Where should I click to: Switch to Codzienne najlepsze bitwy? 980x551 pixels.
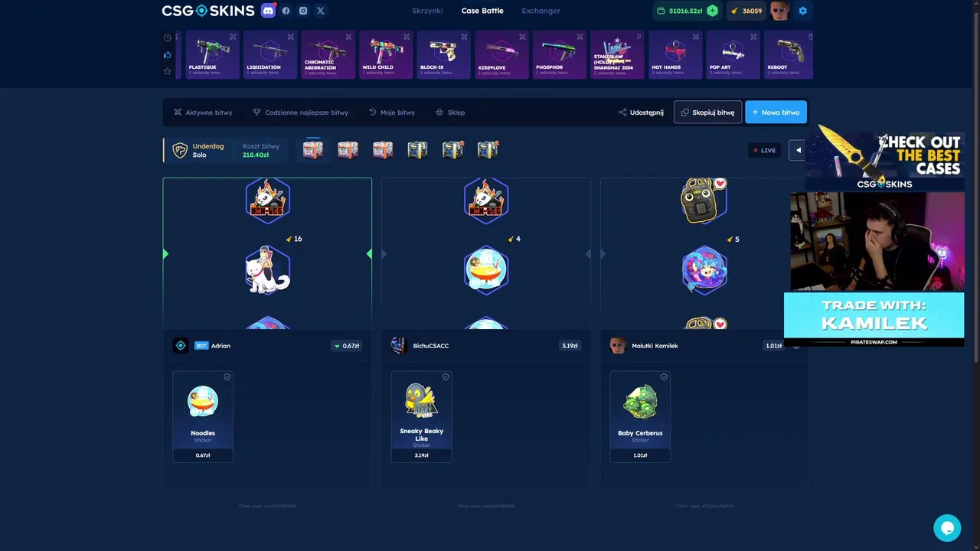[300, 112]
